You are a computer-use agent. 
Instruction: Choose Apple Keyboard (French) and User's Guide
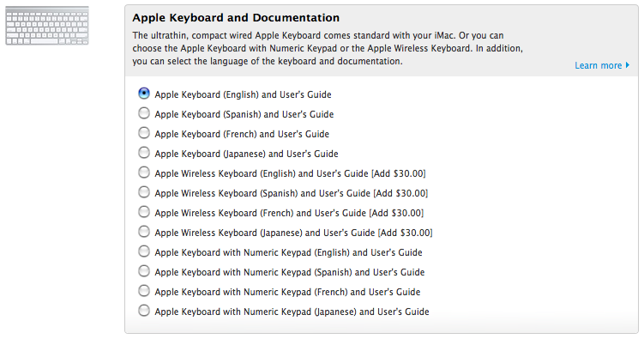pyautogui.click(x=144, y=133)
